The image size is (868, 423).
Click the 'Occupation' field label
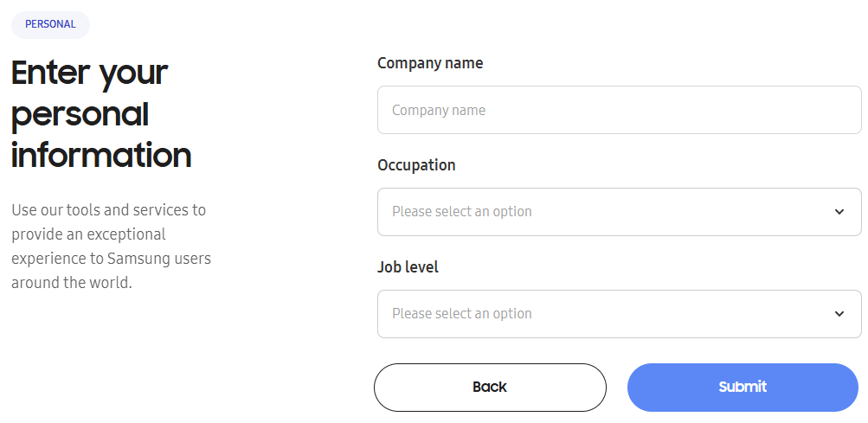click(x=416, y=165)
